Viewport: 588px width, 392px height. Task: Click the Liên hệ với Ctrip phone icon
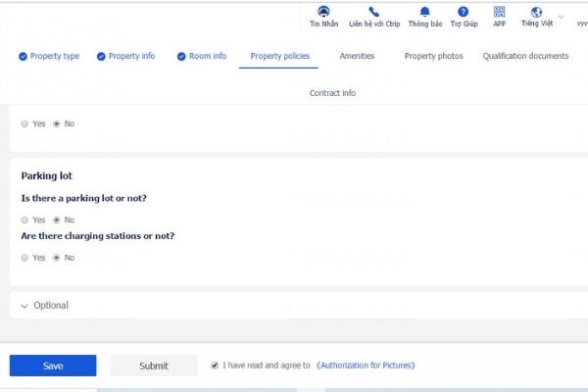coord(373,12)
